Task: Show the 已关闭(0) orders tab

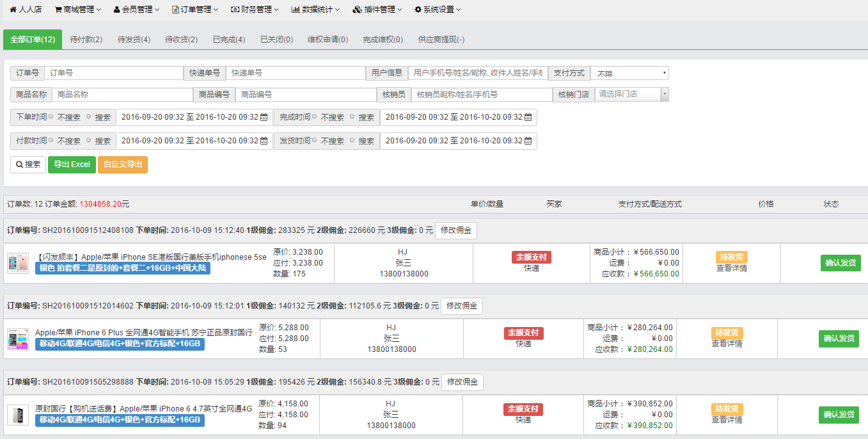Action: coord(276,40)
